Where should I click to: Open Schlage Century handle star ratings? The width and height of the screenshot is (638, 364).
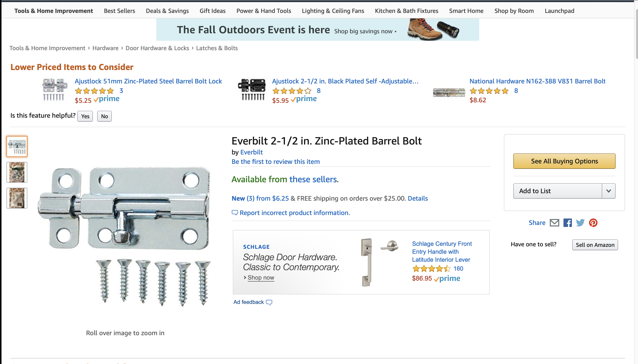pyautogui.click(x=431, y=269)
